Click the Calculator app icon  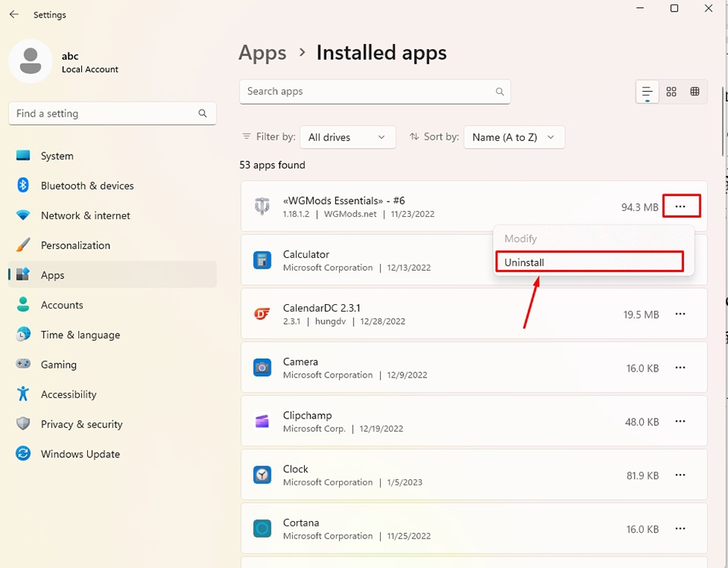pos(262,260)
